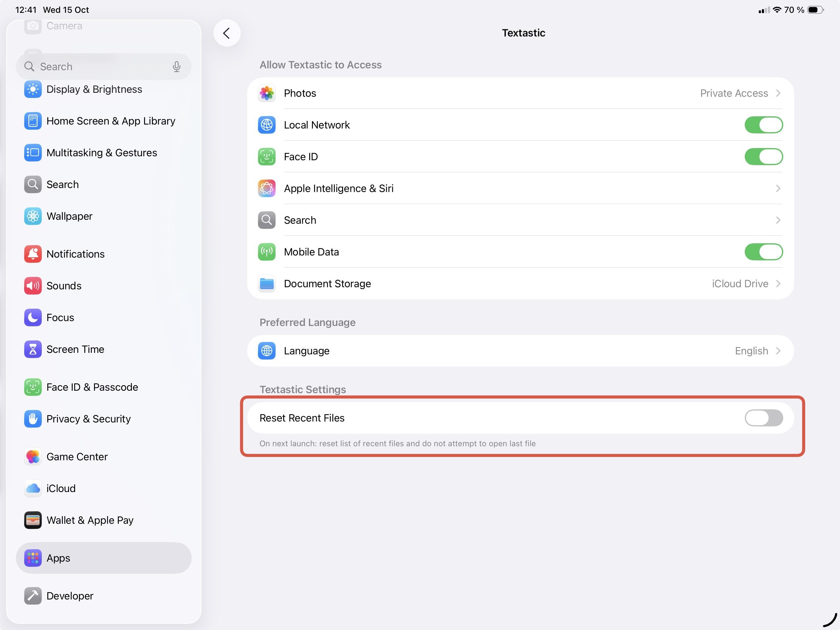Disable the Local Network toggle

763,125
